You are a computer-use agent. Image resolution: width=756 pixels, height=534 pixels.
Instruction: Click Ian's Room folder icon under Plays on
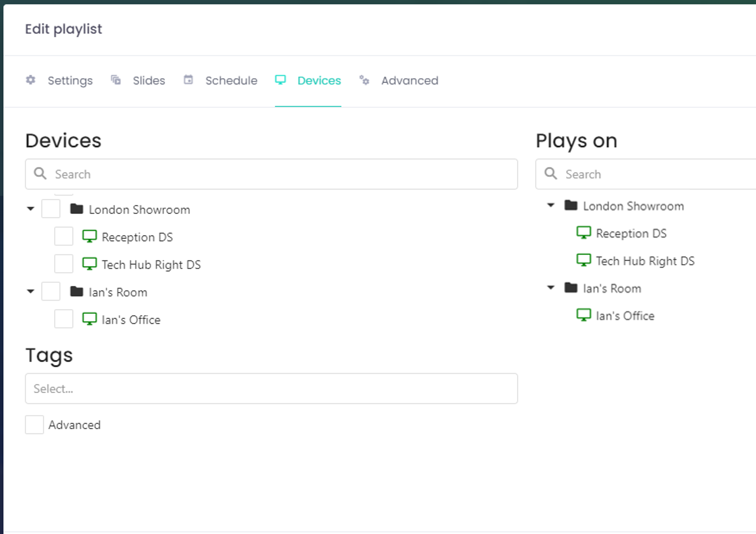pos(571,287)
